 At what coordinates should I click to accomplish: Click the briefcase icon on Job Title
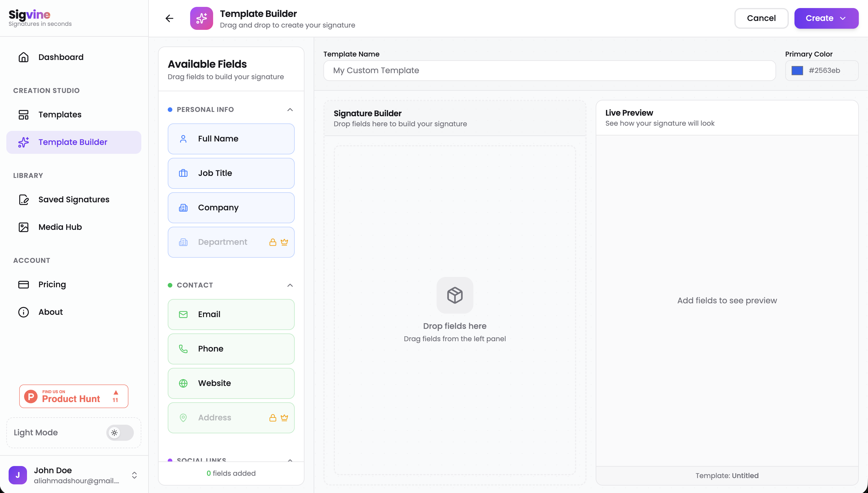click(183, 173)
